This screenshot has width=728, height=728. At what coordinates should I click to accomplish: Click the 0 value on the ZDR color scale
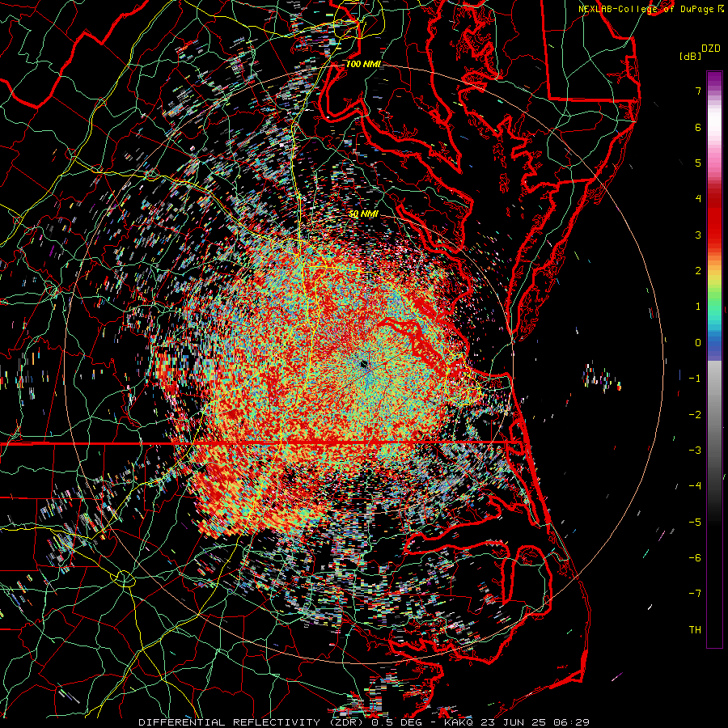click(x=698, y=343)
